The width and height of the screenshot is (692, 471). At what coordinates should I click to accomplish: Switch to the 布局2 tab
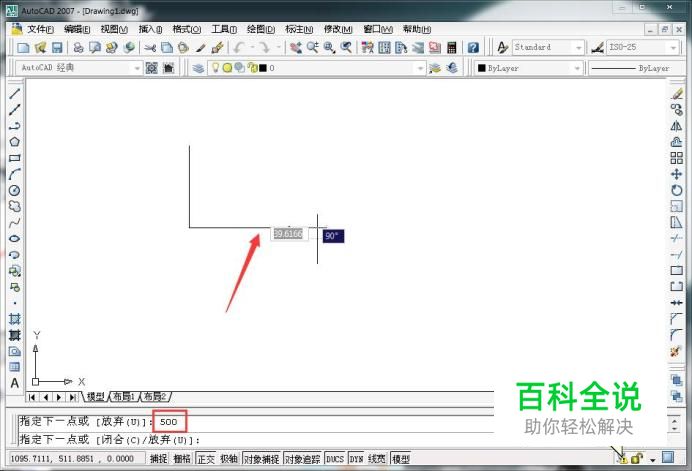(155, 396)
